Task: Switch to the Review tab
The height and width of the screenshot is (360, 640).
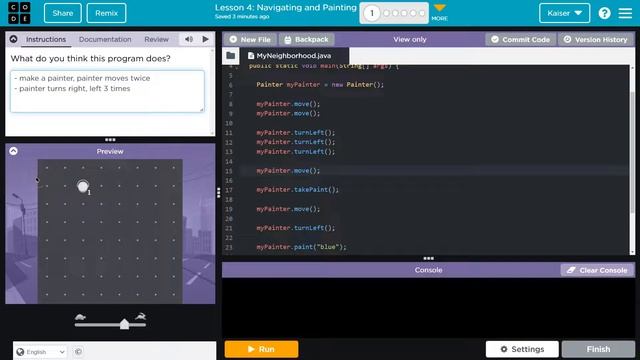Action: 156,39
